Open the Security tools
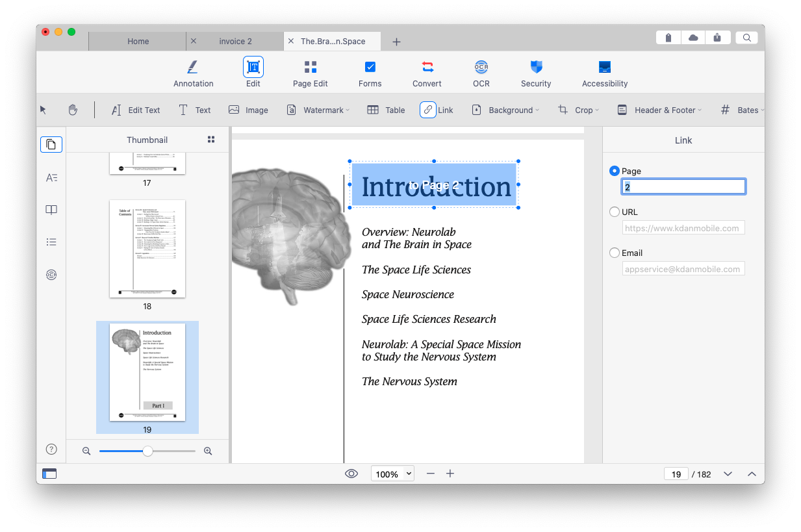Screen dimensions: 801x532 [536, 73]
